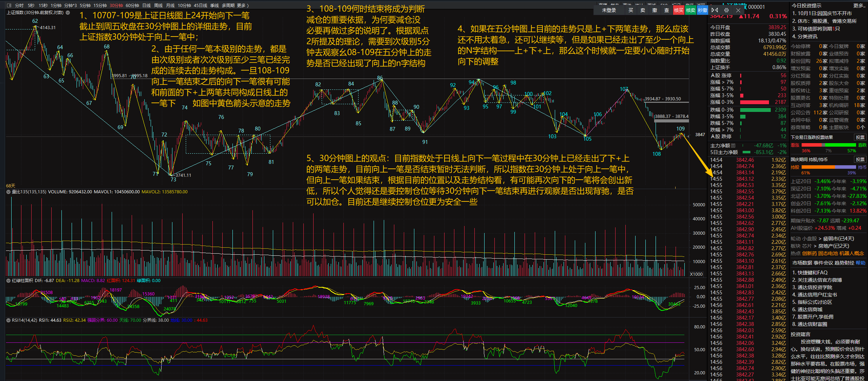Click the green 核卖 button
868x381 pixels.
(690, 10)
